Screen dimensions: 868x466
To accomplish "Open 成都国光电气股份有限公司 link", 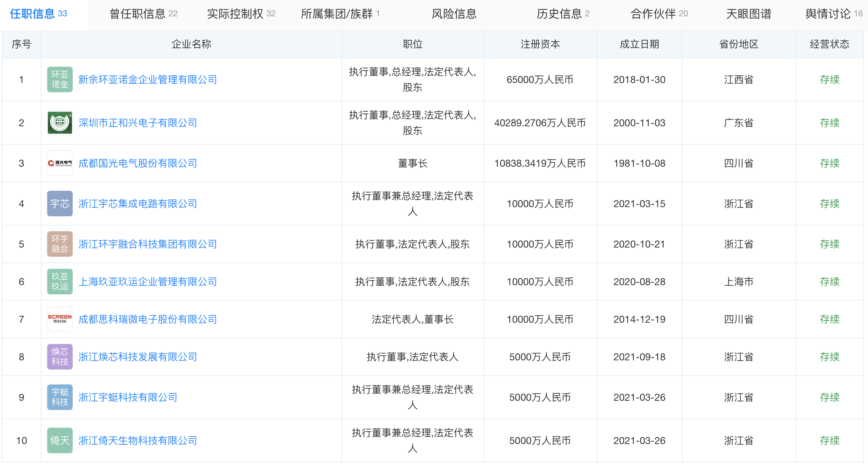I will pyautogui.click(x=138, y=163).
